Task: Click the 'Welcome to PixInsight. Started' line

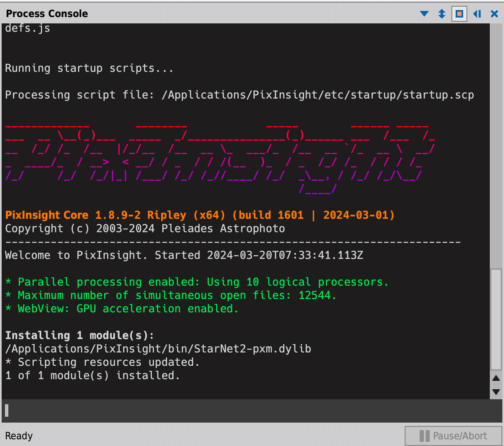Action: tap(184, 255)
